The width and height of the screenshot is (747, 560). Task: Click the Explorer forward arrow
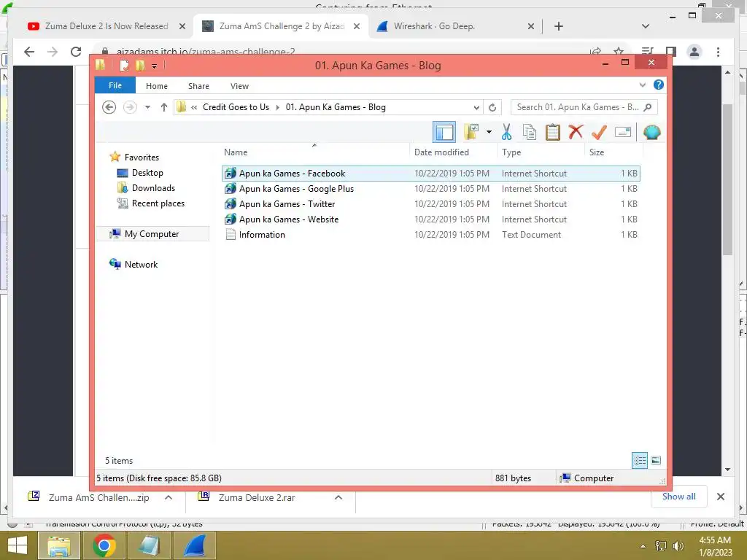pyautogui.click(x=130, y=107)
